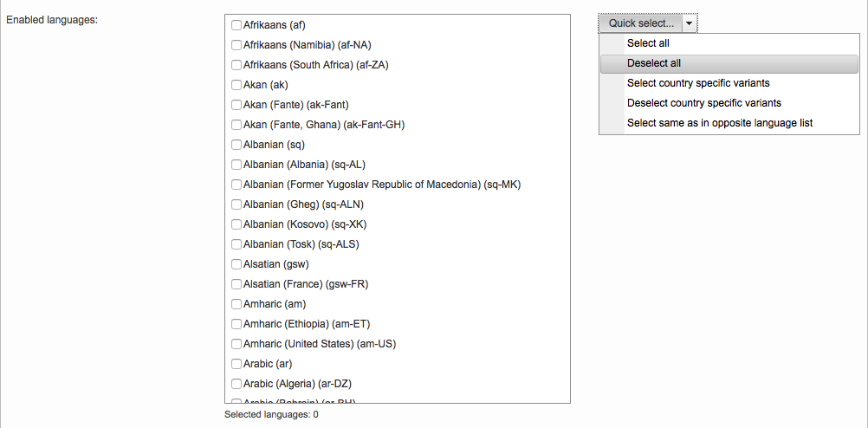This screenshot has height=428, width=868.
Task: Enable the Afrikaans (af) checkbox
Action: [x=236, y=25]
